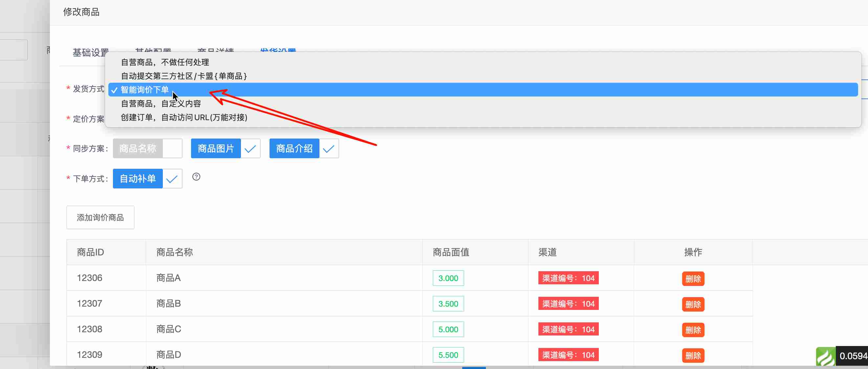Remove 商品D using 删除 button
This screenshot has width=868, height=369.
[x=693, y=356]
